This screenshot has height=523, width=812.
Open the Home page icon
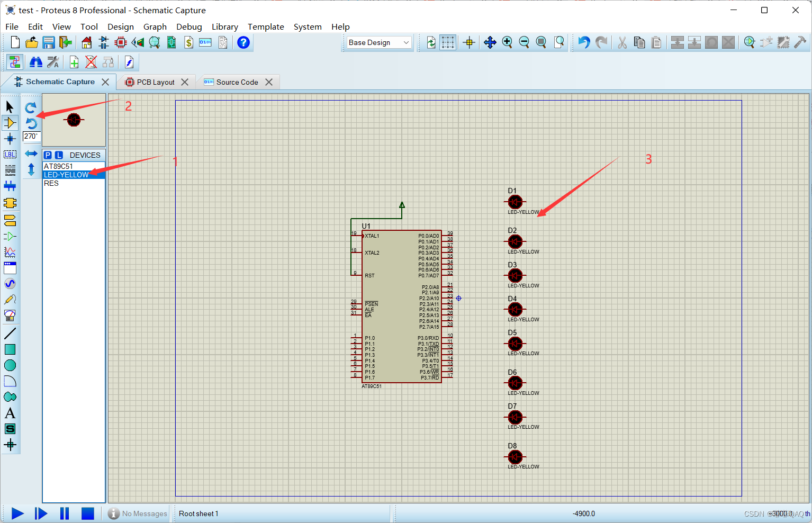click(x=87, y=42)
